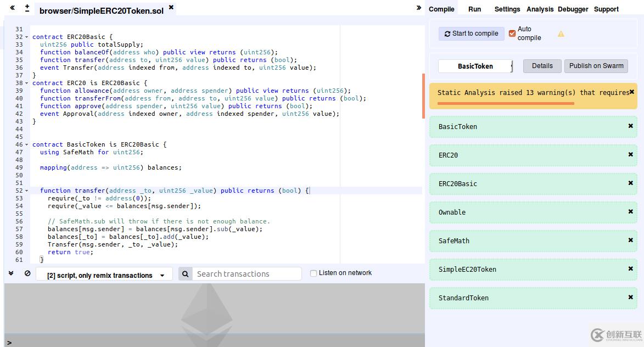Screen dimensions: 644x347
Task: Focus the Search transactions field
Action: pos(247,274)
